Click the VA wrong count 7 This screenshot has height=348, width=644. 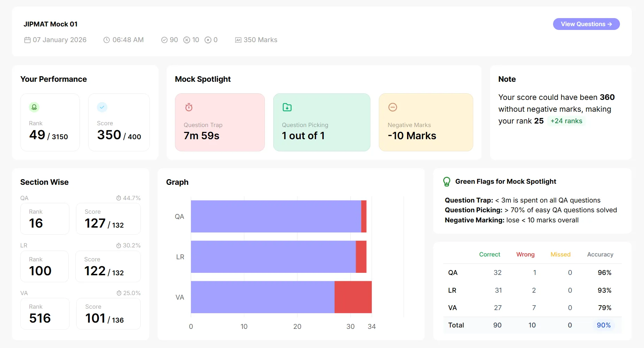(534, 308)
